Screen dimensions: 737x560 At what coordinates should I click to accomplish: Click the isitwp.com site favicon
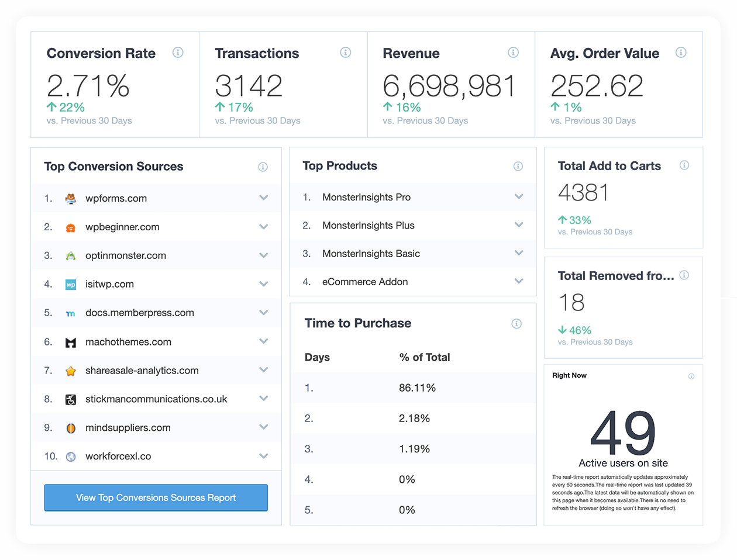[x=71, y=284]
